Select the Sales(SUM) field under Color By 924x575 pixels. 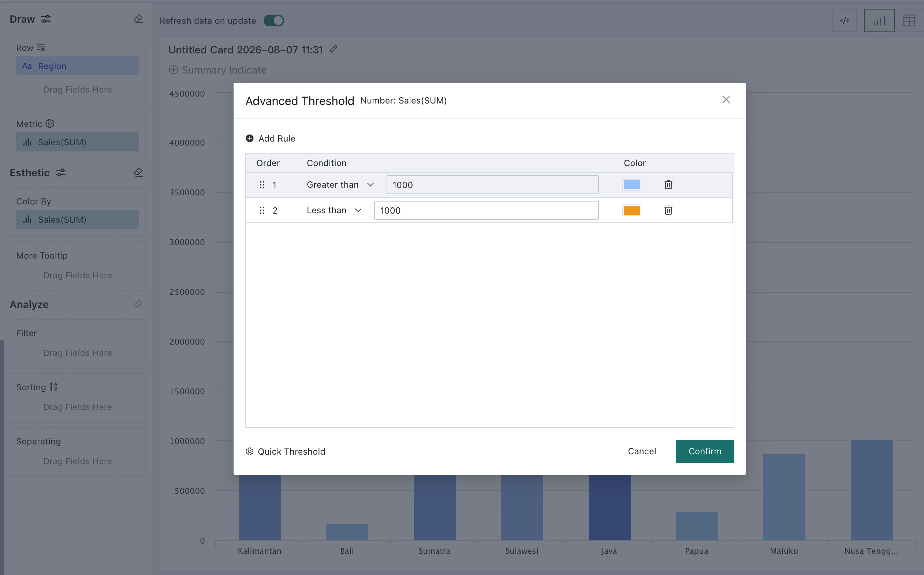pyautogui.click(x=78, y=220)
